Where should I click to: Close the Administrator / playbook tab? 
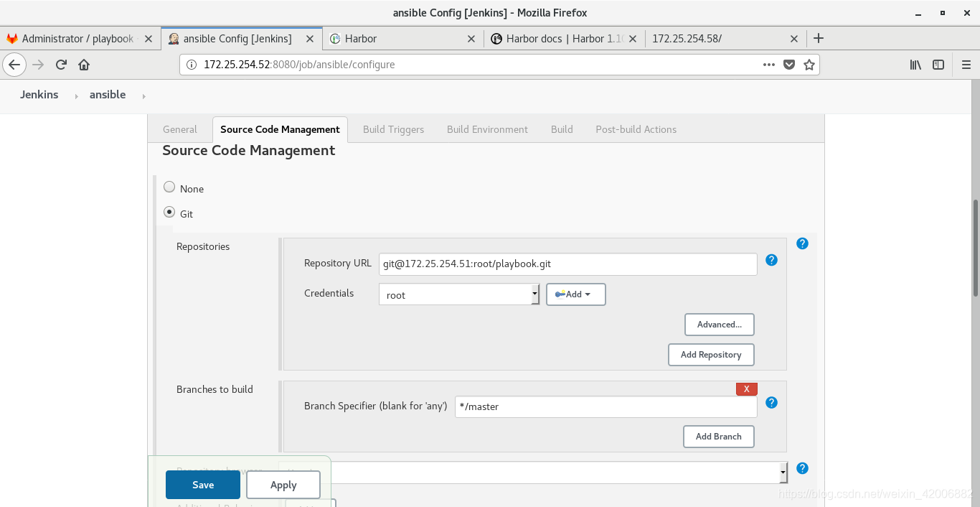coord(149,39)
